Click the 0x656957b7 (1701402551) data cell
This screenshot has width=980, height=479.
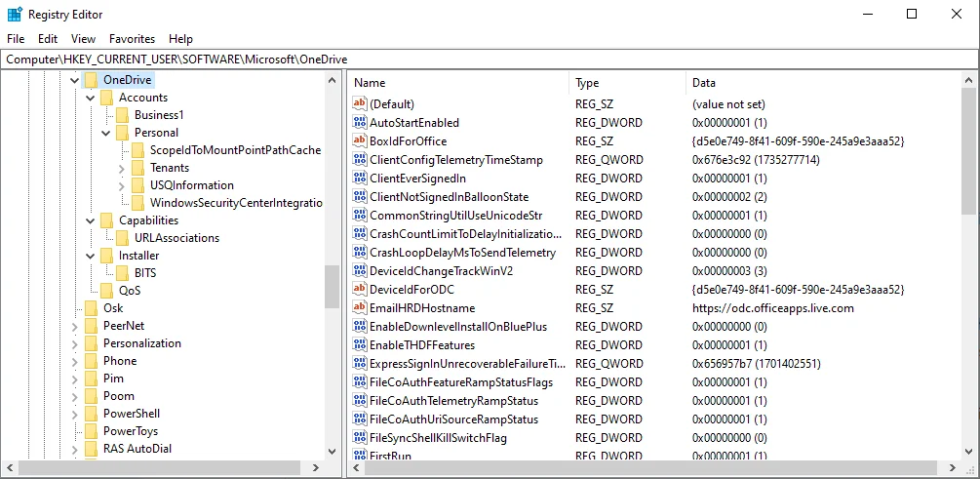tap(757, 364)
